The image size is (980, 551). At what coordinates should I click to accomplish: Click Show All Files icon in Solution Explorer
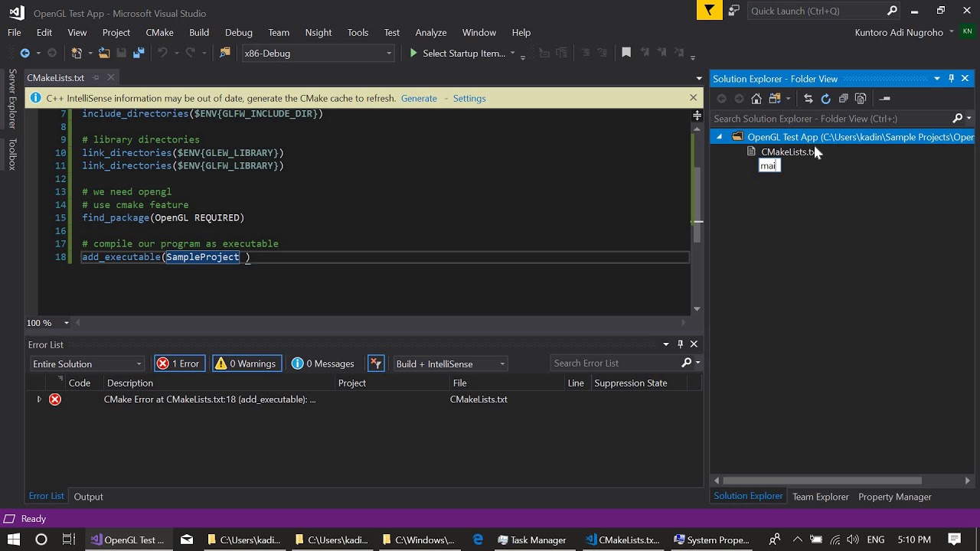pos(861,98)
